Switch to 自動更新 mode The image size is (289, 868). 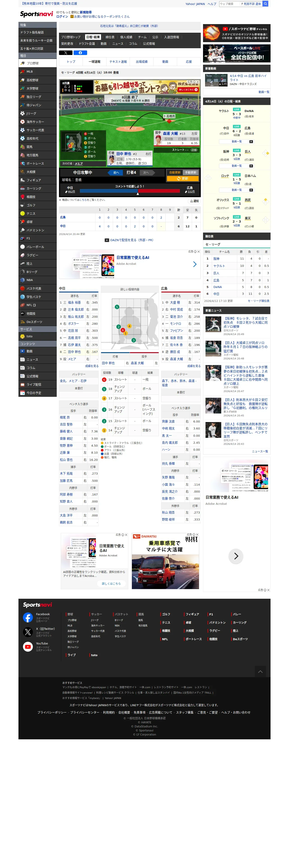(x=175, y=173)
